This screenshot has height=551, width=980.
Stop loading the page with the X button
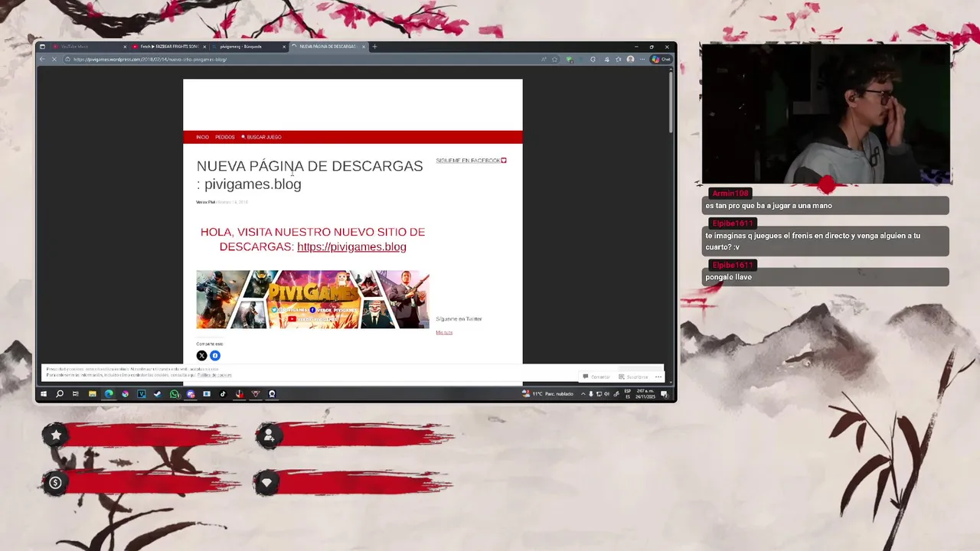click(54, 59)
